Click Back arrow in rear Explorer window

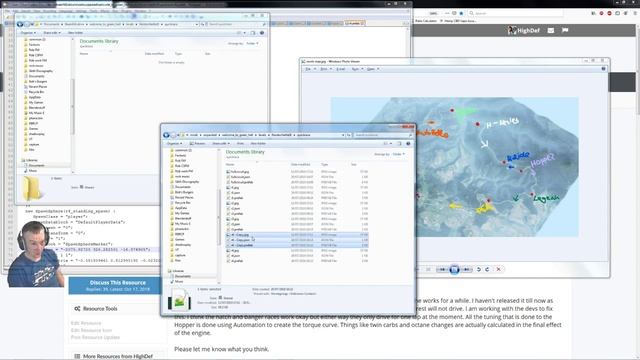20,24
